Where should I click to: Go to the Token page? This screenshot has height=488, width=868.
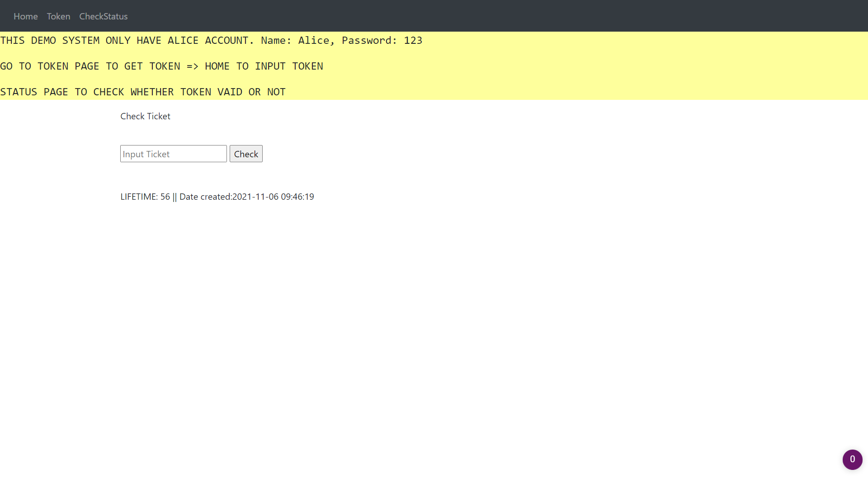tap(58, 16)
